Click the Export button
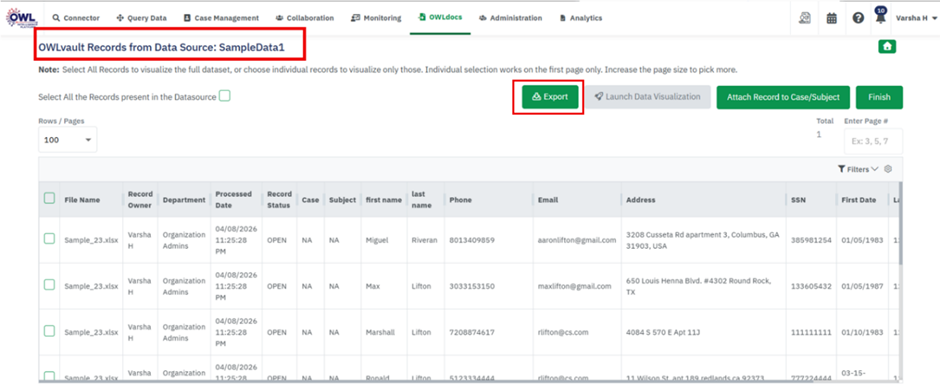Screen dimensions: 940x384 pyautogui.click(x=550, y=97)
